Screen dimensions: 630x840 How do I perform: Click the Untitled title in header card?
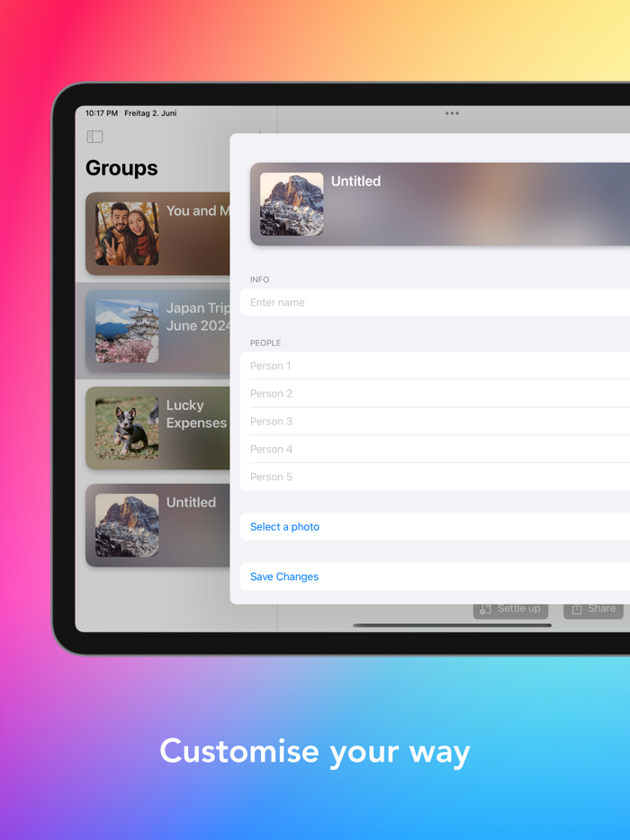pos(356,181)
